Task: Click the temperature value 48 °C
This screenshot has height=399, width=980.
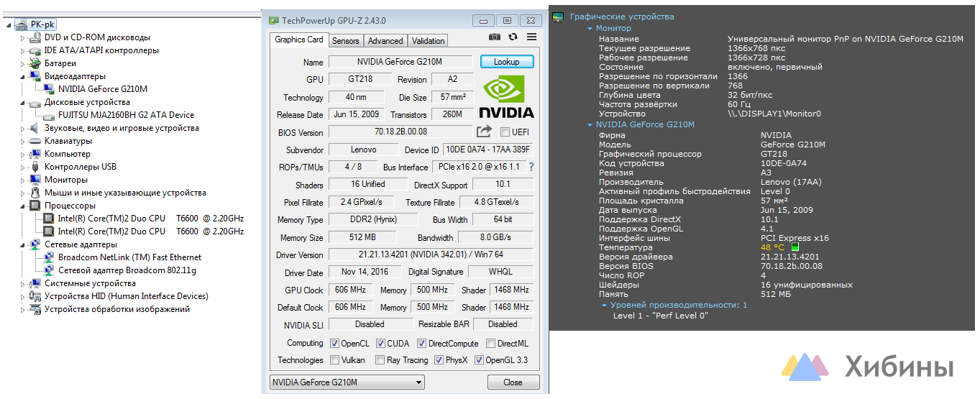Action: (x=773, y=247)
